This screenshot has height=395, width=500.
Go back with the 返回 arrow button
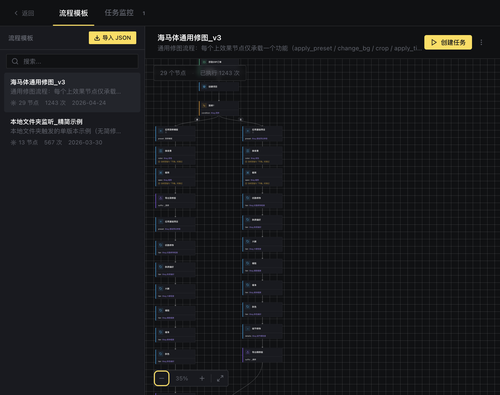pos(24,13)
